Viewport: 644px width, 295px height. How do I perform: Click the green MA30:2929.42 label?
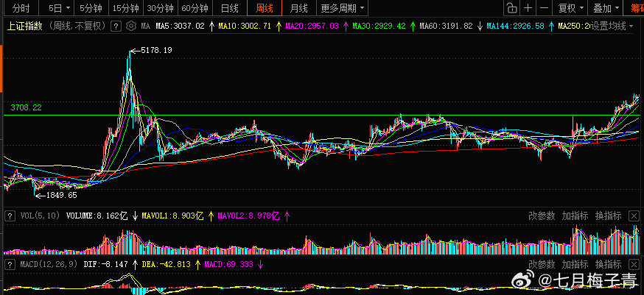(x=379, y=26)
